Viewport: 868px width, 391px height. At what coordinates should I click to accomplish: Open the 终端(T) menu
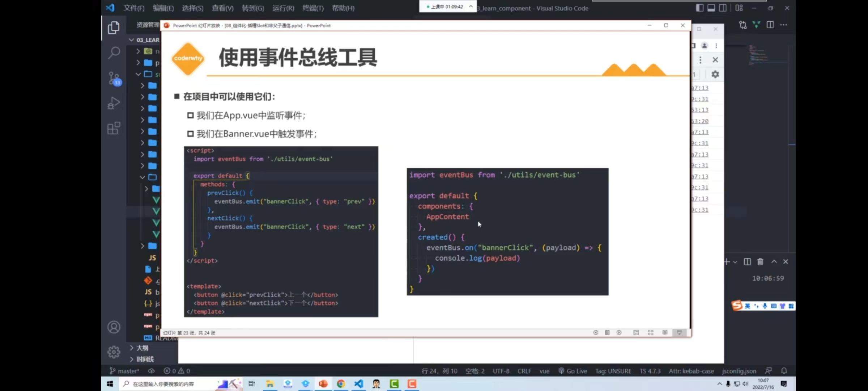pos(313,8)
